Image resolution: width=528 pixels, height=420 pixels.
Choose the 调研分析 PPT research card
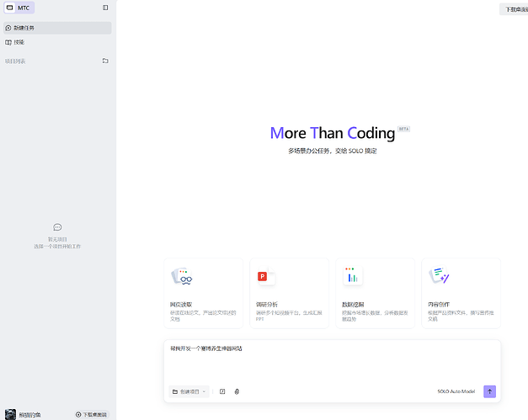(x=289, y=293)
